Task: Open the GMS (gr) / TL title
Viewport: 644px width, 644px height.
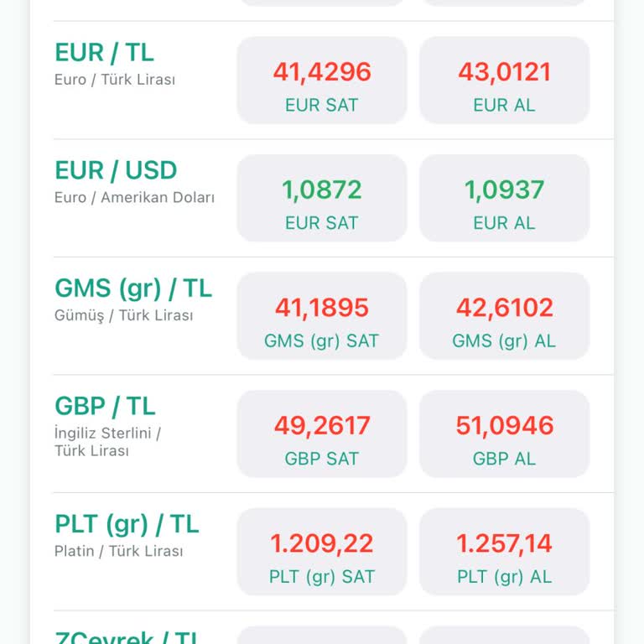Action: (133, 289)
